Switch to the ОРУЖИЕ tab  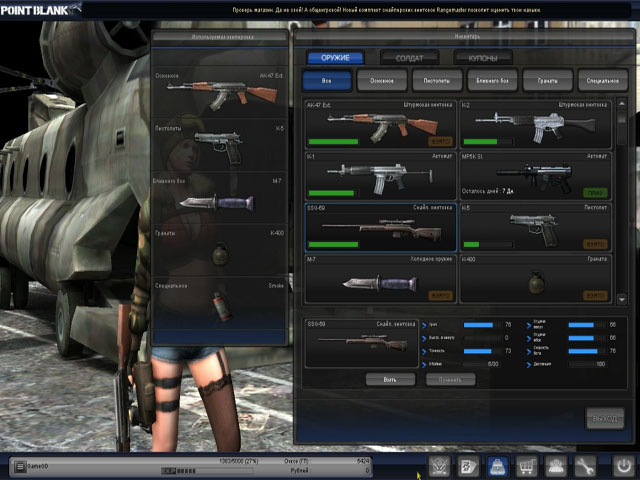click(x=335, y=58)
